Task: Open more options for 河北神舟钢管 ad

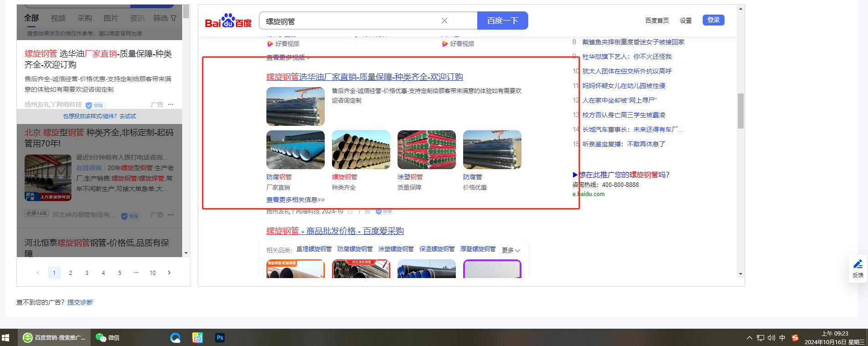Action: pos(171,215)
